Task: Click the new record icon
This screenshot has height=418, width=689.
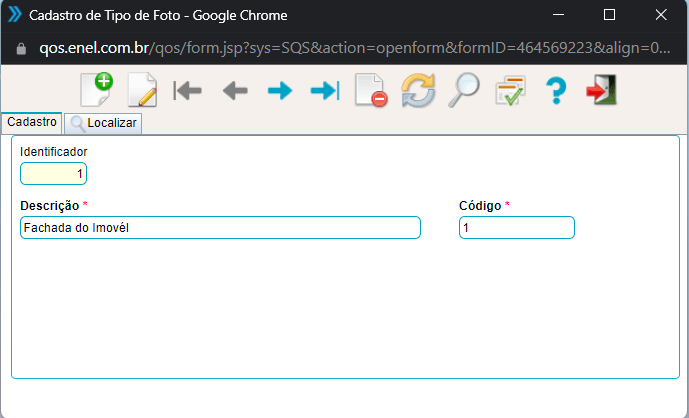Action: [97, 90]
